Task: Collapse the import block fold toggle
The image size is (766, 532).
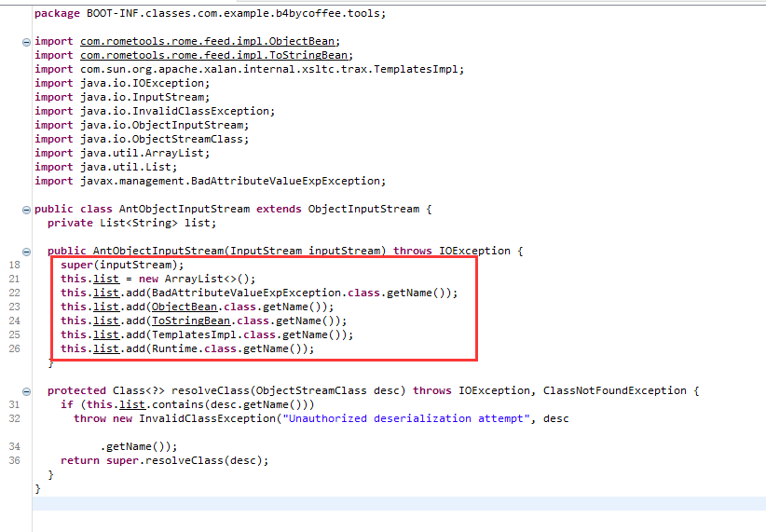Action: coord(26,43)
